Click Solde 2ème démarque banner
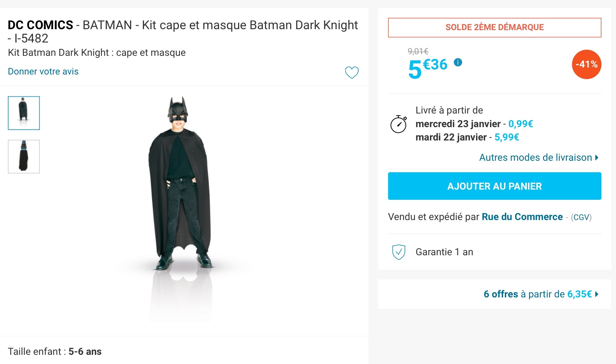Viewport: 616px width, 364px height. click(494, 28)
